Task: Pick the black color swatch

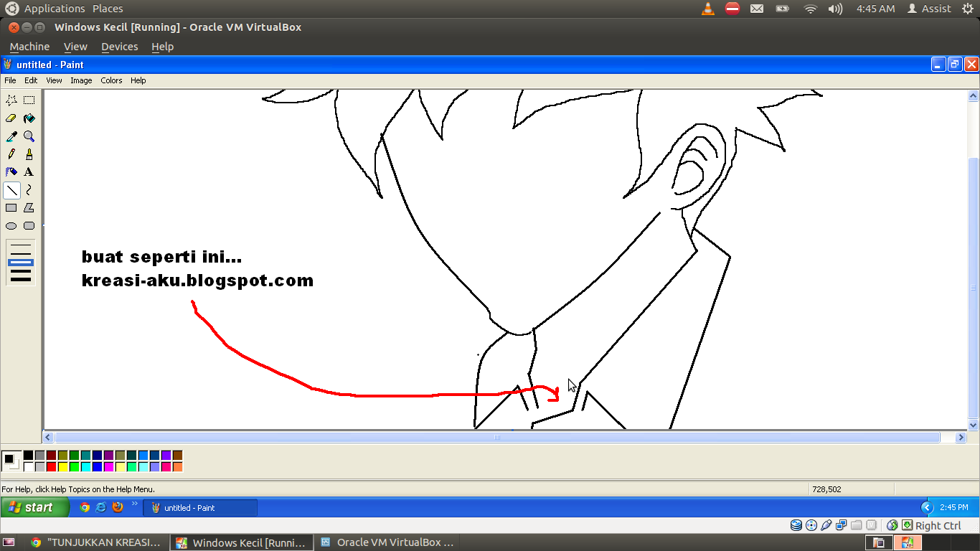Action: coord(28,456)
